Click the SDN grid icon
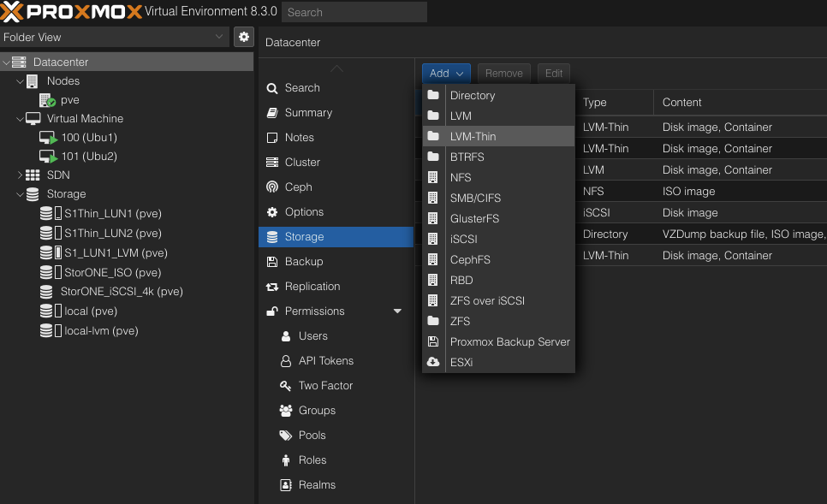The height and width of the screenshot is (504, 827). (33, 175)
